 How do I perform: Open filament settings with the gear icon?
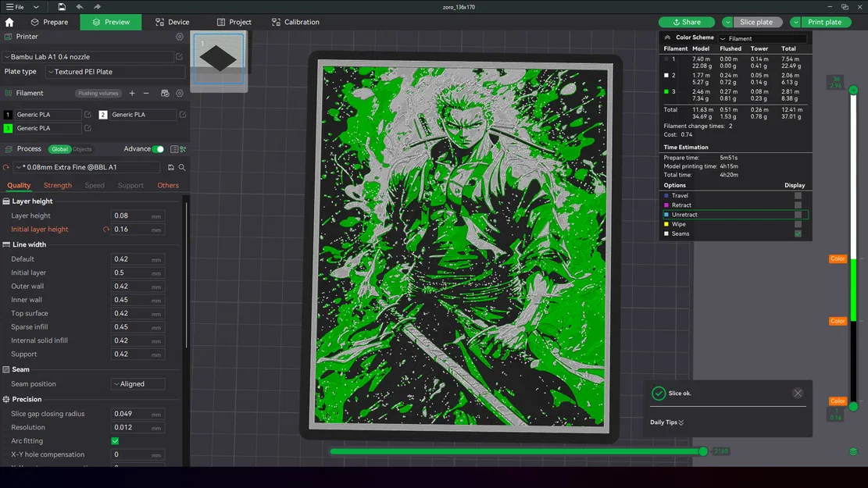click(180, 93)
